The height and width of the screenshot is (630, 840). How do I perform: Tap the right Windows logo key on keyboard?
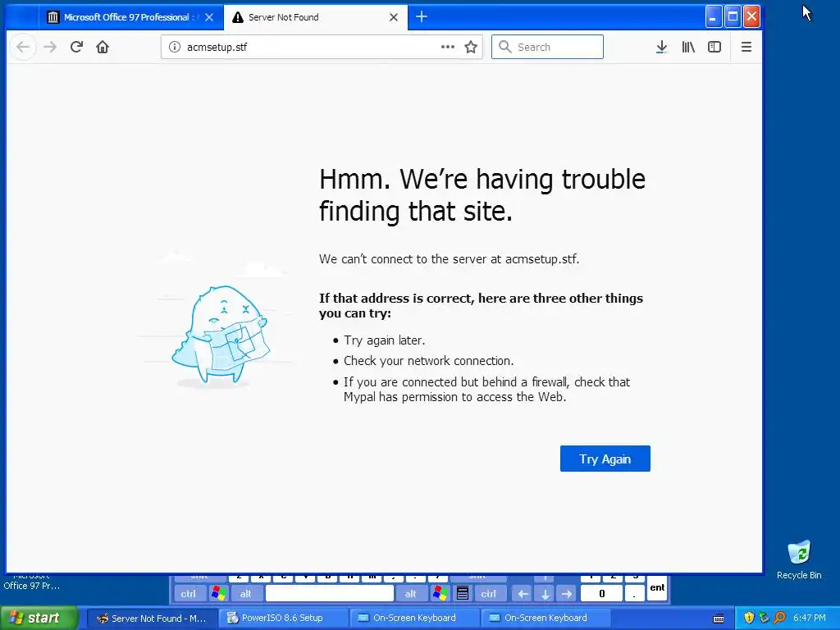[441, 594]
